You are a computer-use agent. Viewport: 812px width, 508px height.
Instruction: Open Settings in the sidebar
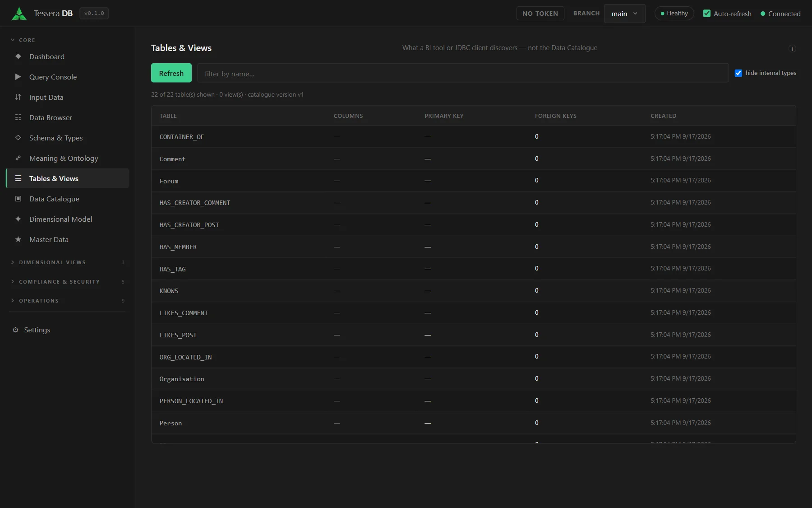68,330
